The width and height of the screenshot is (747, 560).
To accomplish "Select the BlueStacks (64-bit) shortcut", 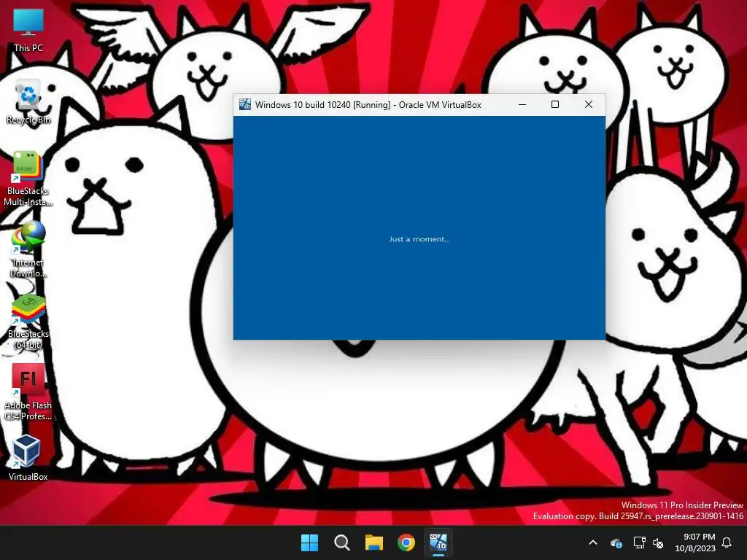I will click(x=28, y=322).
